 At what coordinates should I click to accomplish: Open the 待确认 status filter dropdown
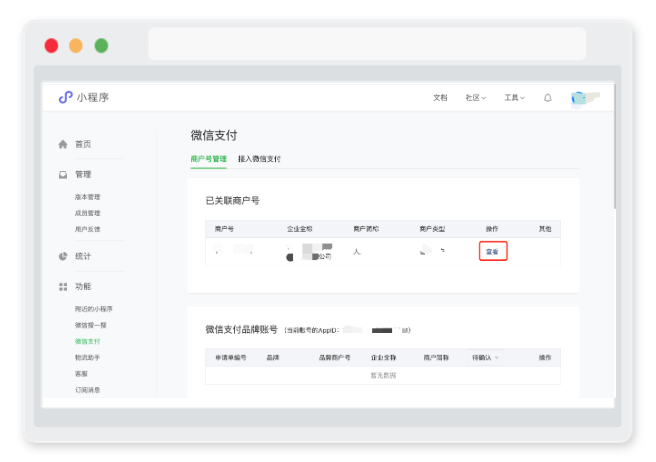tap(485, 357)
